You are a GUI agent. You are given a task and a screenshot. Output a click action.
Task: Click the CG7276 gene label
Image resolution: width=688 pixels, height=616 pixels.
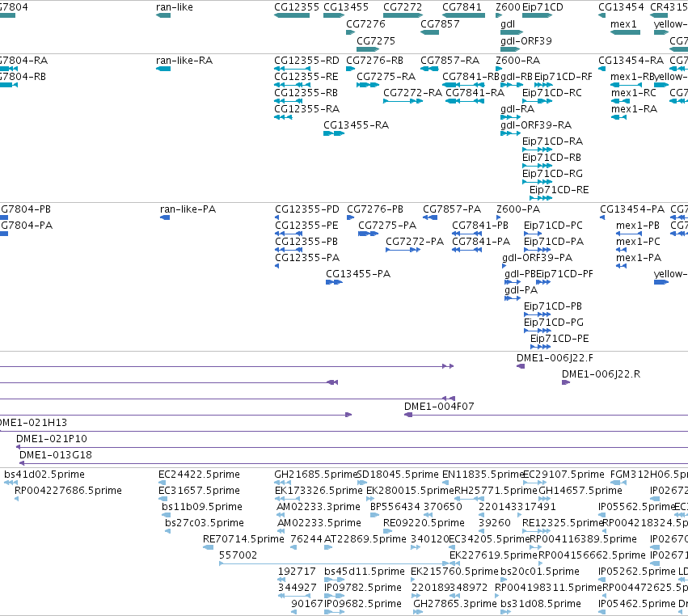point(365,24)
